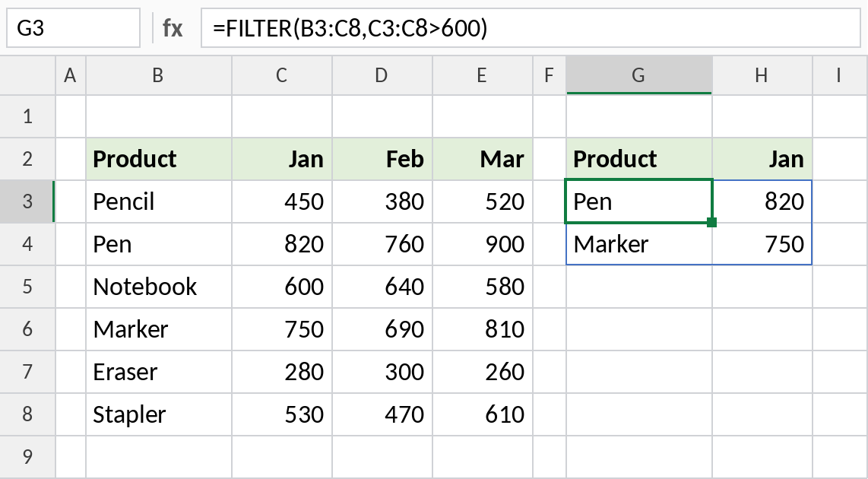Screen dimensions: 868x479
Task: Click the cell with value 640
Action: tap(382, 287)
